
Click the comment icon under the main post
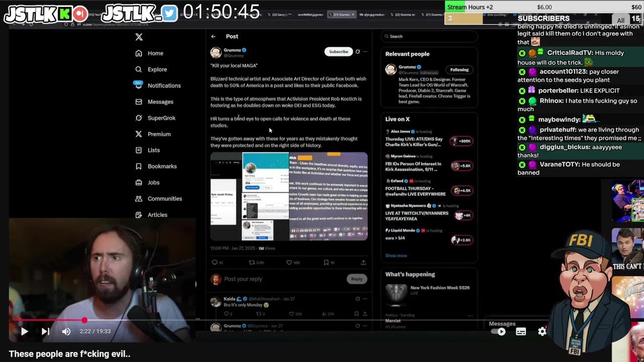215,262
